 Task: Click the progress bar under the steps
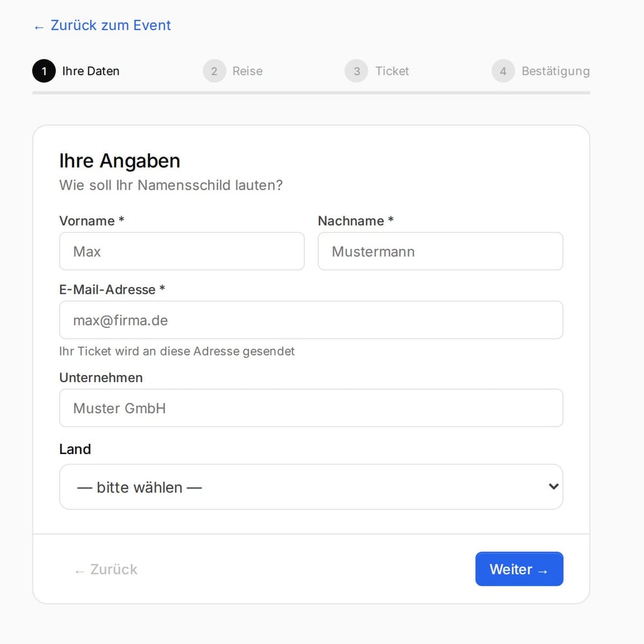[311, 93]
